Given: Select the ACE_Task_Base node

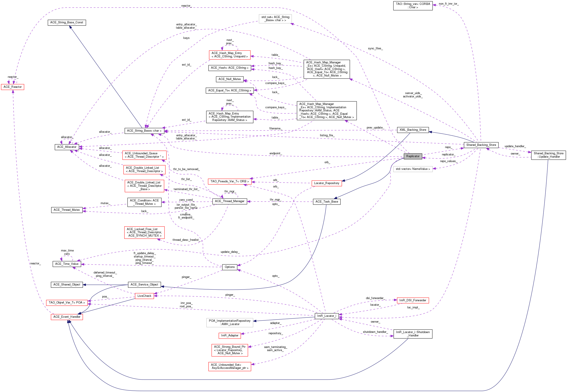Looking at the screenshot, I should [326, 202].
